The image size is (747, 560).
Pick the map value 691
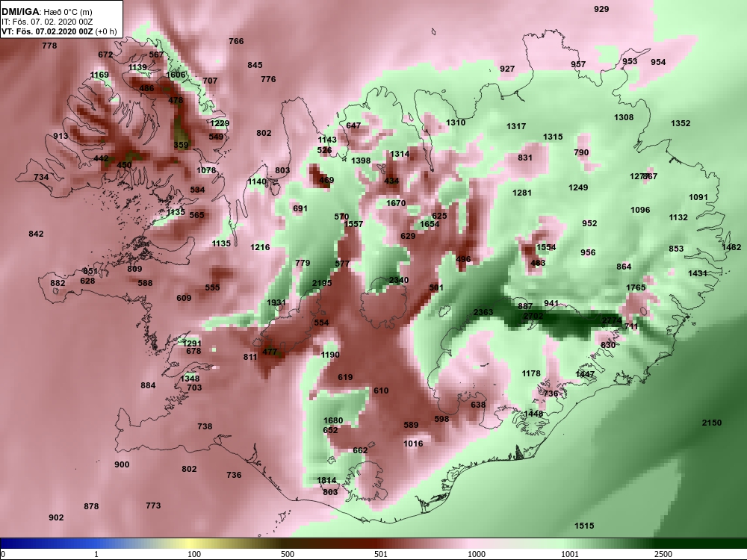click(300, 208)
